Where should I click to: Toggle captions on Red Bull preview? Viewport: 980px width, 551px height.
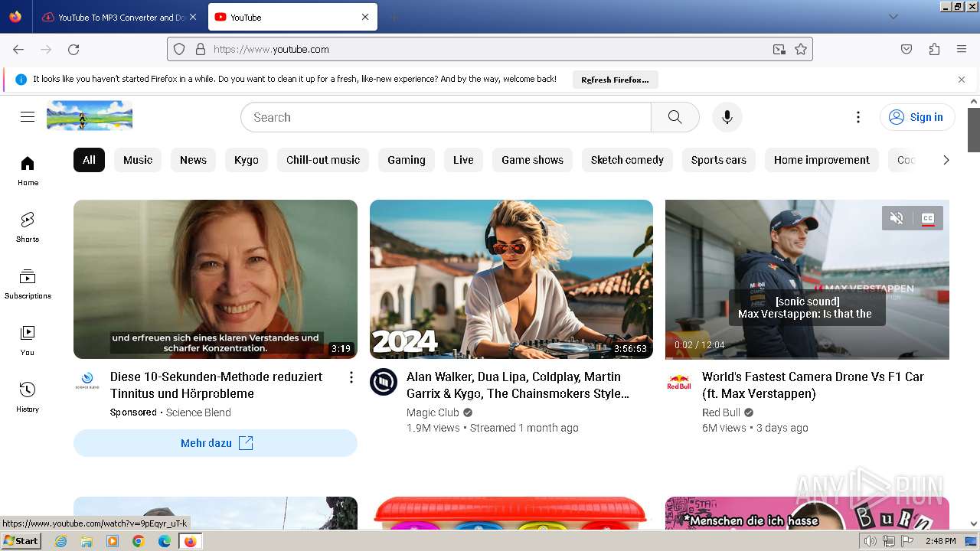coord(928,218)
